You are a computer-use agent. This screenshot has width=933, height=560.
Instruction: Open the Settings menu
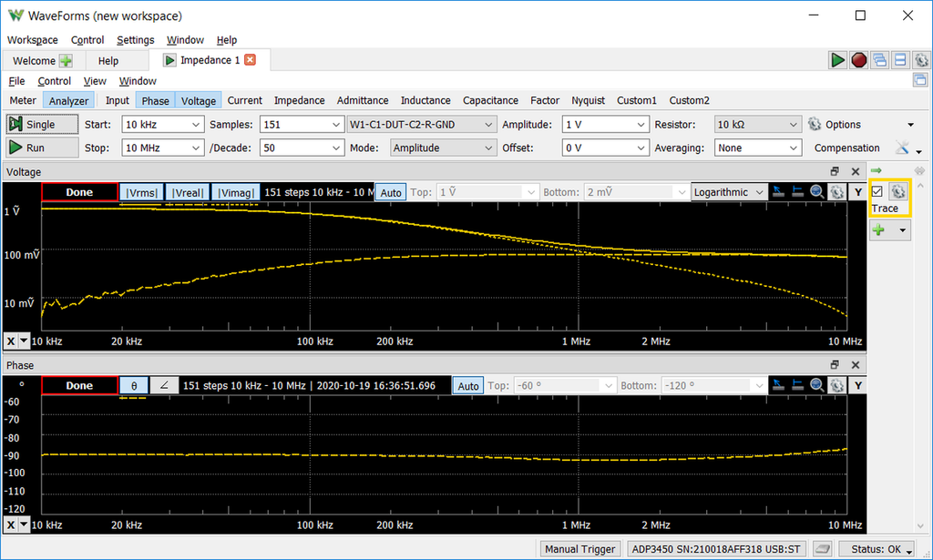[135, 40]
